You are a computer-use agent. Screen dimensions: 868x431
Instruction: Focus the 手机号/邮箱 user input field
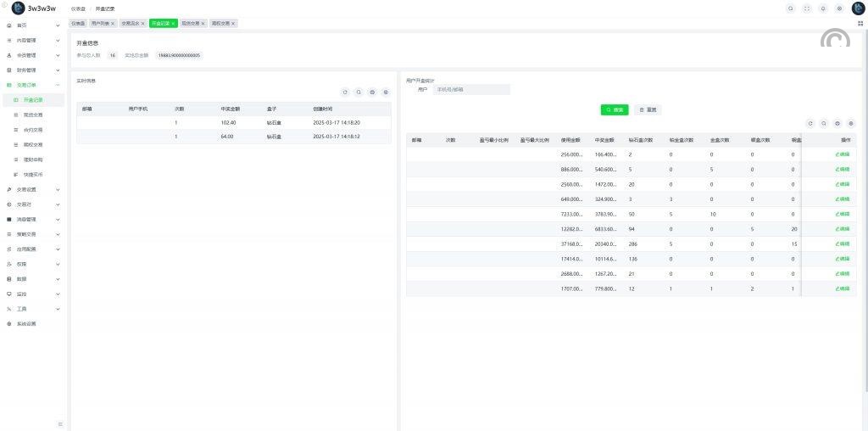[470, 89]
